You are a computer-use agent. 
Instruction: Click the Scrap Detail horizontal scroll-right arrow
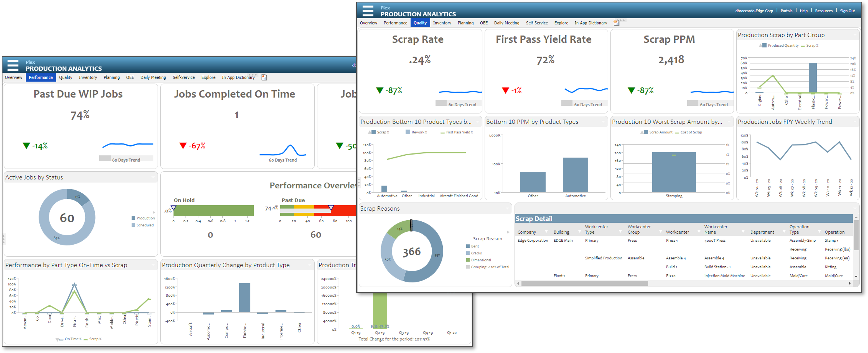(849, 283)
